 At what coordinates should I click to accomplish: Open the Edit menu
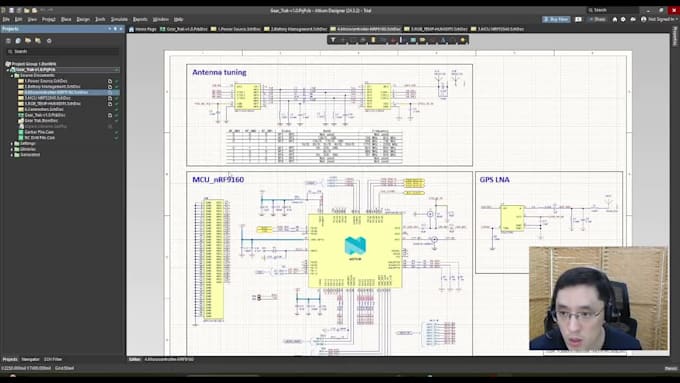click(19, 20)
